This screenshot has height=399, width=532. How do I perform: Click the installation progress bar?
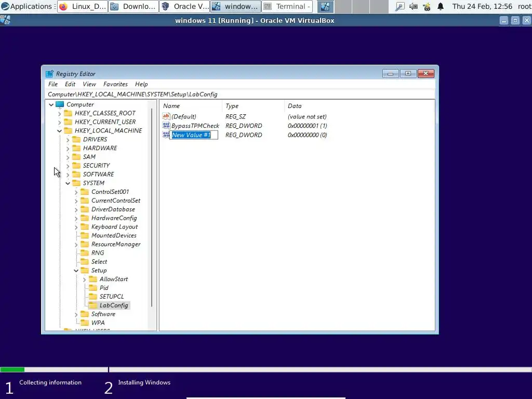tap(266, 369)
